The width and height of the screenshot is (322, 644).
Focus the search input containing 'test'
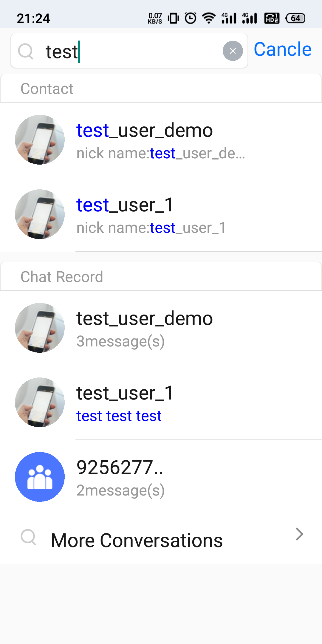129,51
